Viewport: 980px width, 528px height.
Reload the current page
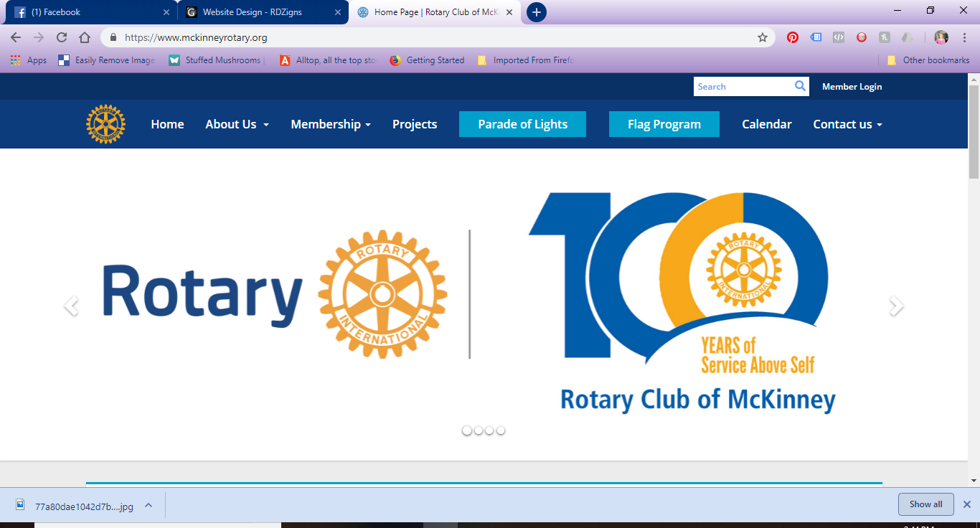(x=62, y=37)
